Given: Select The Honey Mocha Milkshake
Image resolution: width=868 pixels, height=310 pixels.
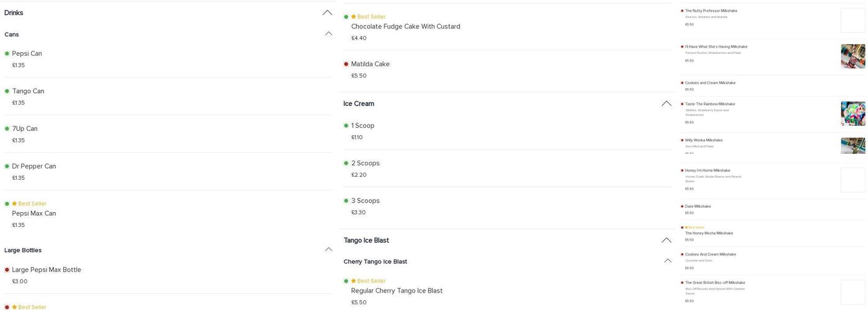Looking at the screenshot, I should 709,233.
